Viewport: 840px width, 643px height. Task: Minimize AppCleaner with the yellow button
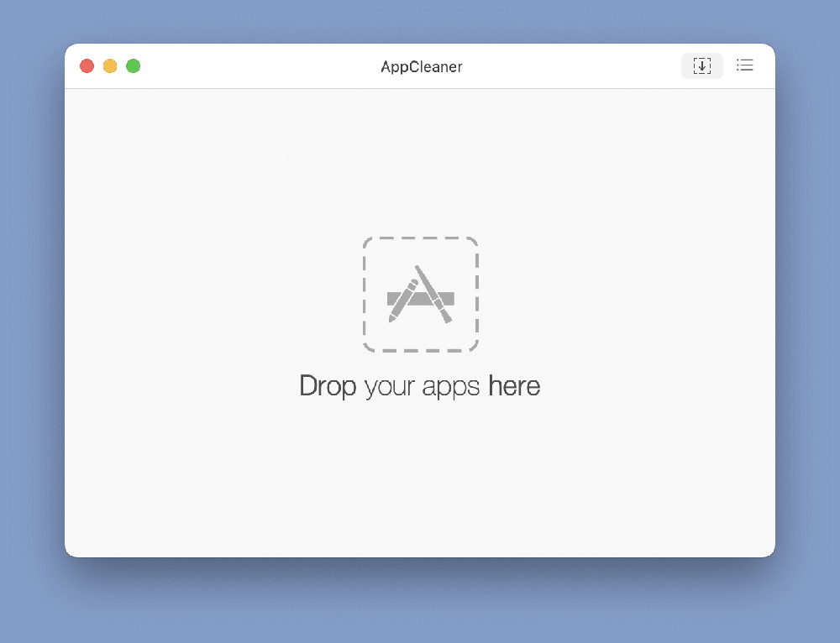click(x=110, y=65)
